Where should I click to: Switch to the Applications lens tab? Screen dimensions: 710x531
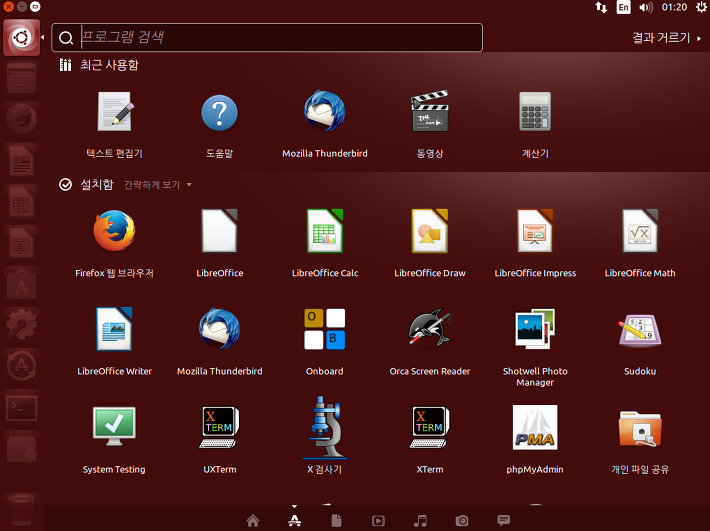294,521
